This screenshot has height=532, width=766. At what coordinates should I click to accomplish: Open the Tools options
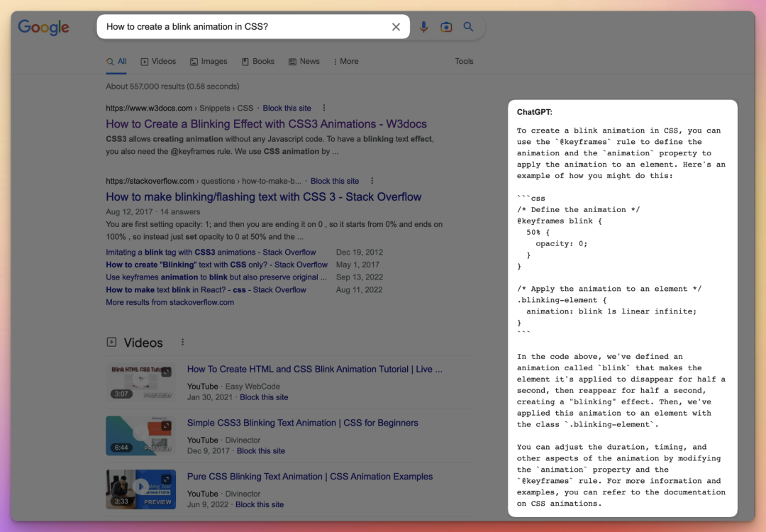pos(464,62)
